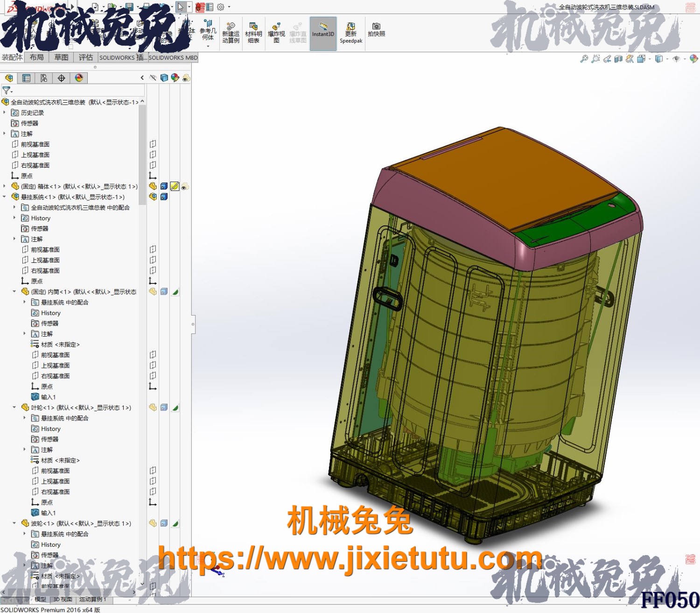Take a snapshot with 拍快照
The image size is (700, 613).
[x=376, y=29]
